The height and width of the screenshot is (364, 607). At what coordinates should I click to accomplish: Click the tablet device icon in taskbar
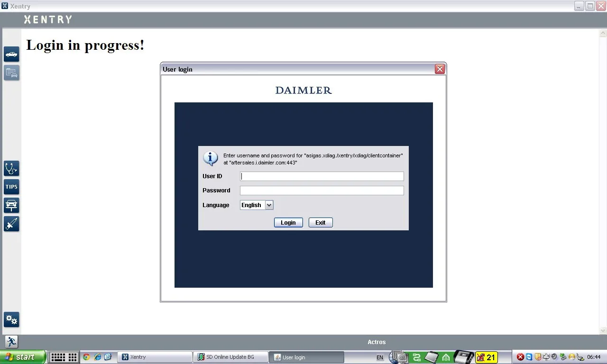pos(432,356)
